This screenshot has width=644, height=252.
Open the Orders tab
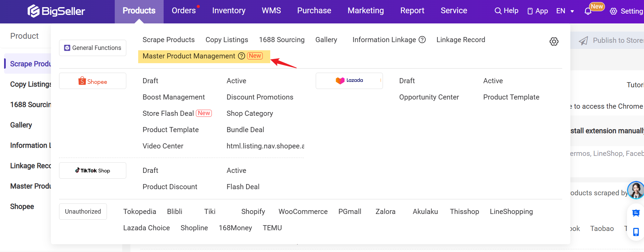pos(184,11)
